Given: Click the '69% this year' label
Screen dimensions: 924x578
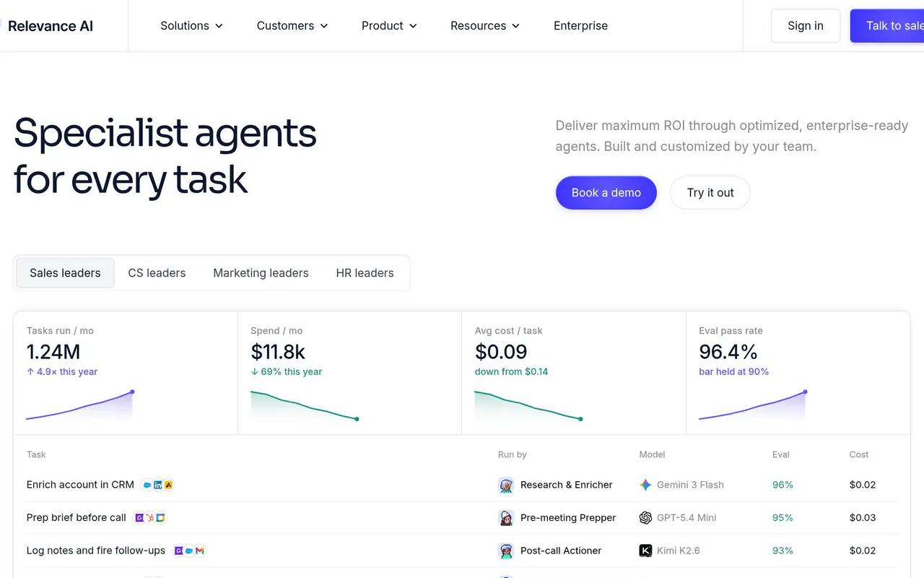Looking at the screenshot, I should (x=287, y=372).
